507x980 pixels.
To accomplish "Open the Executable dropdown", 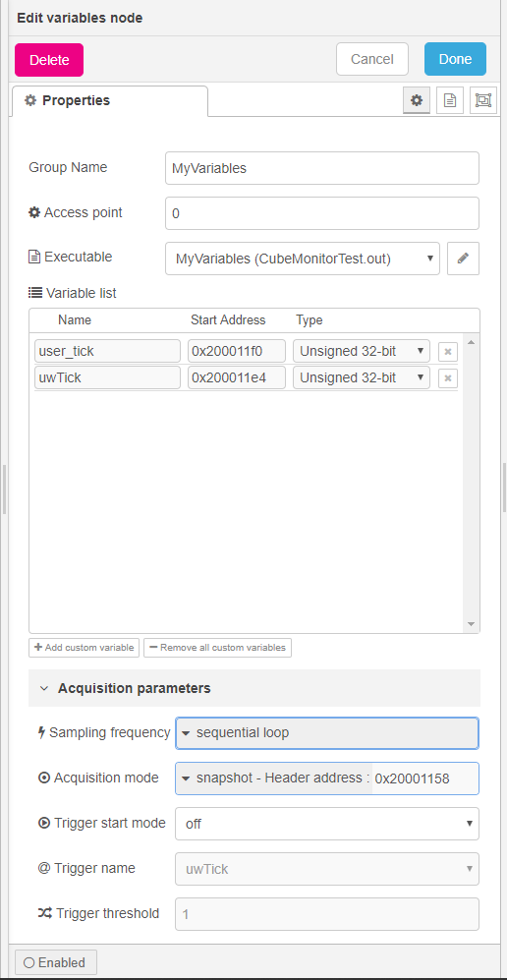I will tap(303, 259).
